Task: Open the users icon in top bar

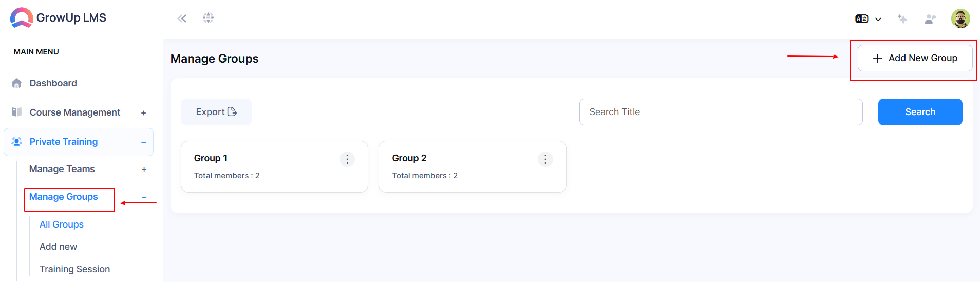Action: click(930, 19)
